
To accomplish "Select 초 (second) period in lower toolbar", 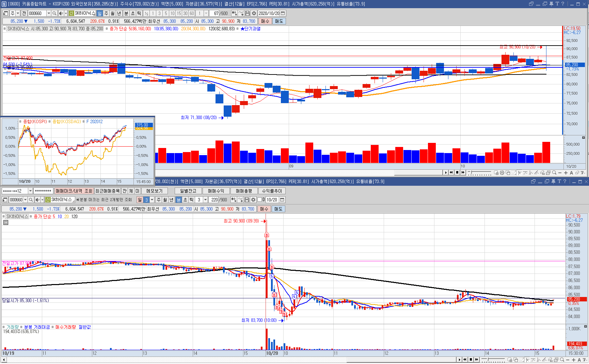I will click(185, 200).
